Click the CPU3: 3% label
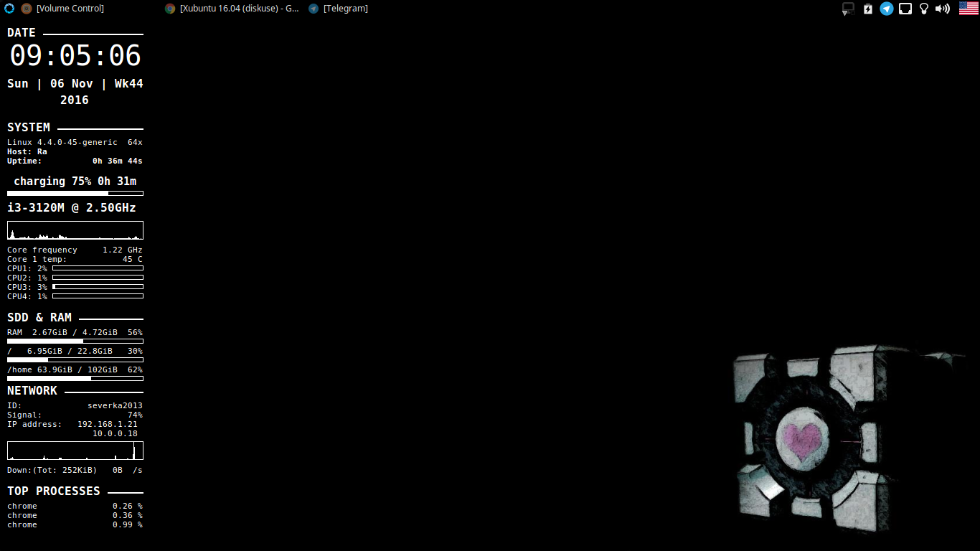980x551 pixels. click(x=27, y=287)
